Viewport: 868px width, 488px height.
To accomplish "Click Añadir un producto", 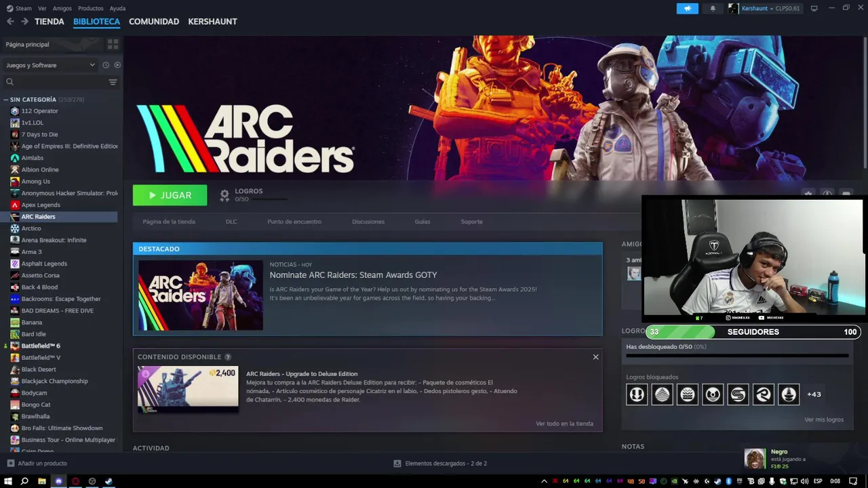I will [42, 464].
